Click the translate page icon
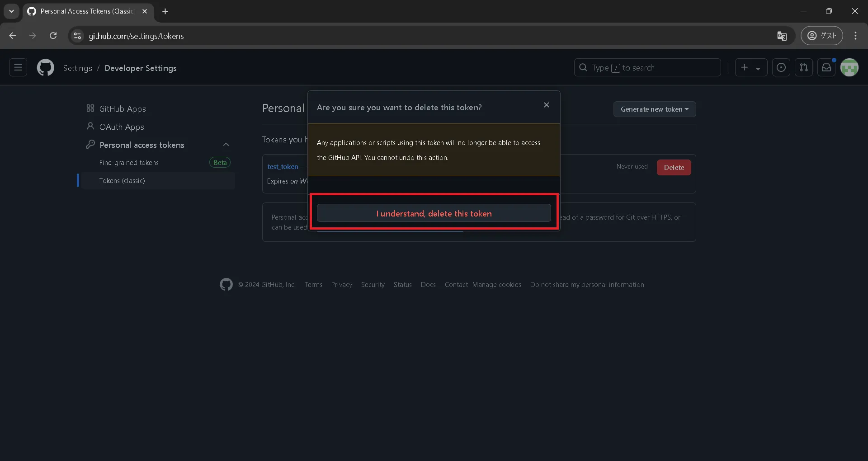The width and height of the screenshot is (868, 461). click(x=782, y=36)
